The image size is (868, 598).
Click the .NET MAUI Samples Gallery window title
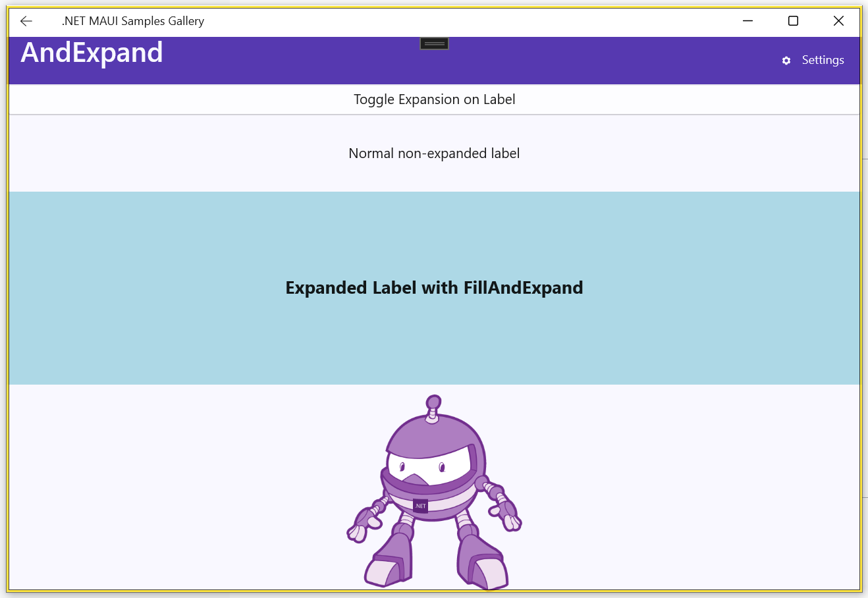coord(133,21)
